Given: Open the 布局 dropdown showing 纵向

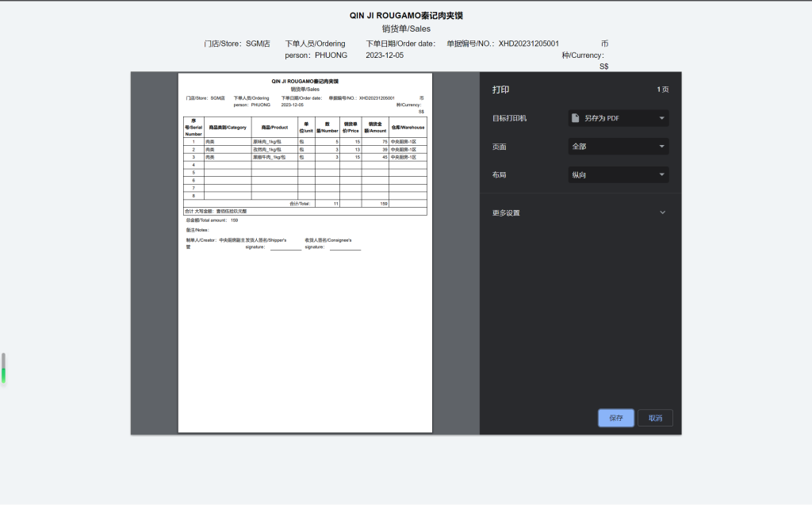Looking at the screenshot, I should point(618,175).
